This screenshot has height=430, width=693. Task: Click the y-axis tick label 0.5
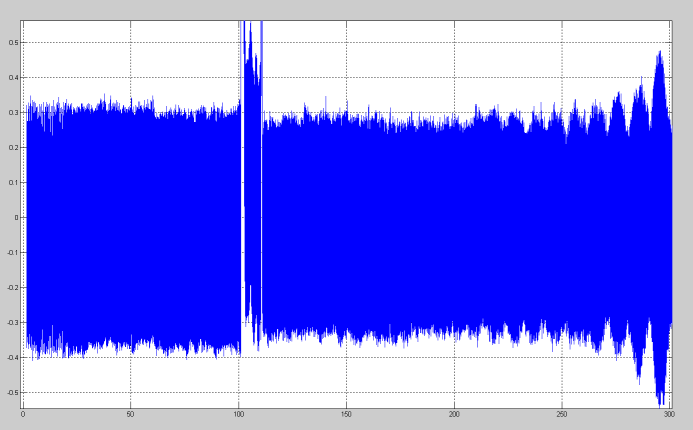pos(13,43)
